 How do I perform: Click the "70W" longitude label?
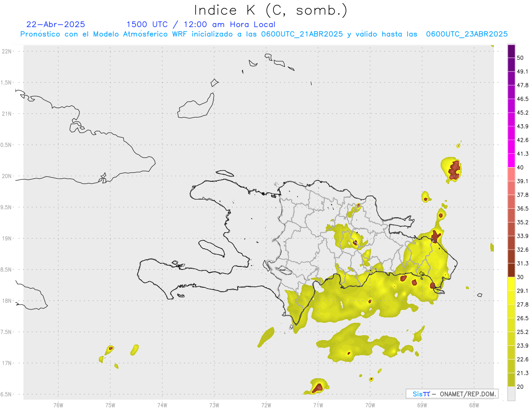(x=370, y=404)
